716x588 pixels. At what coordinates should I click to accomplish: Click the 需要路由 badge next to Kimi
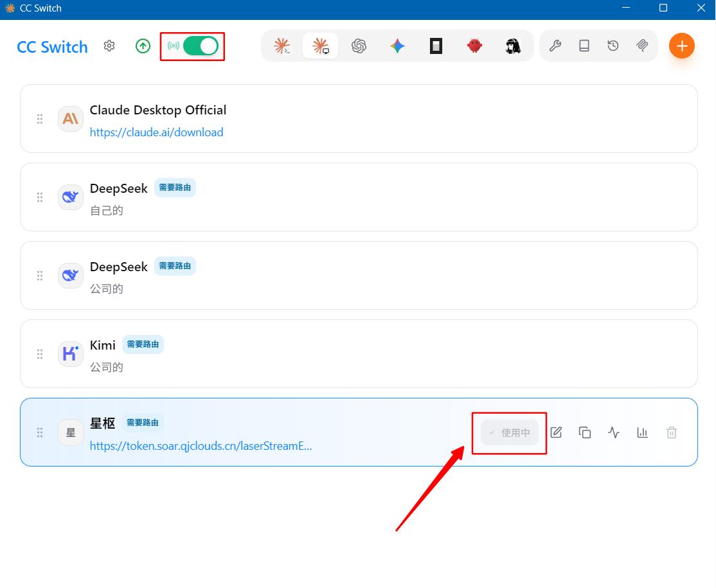(143, 344)
